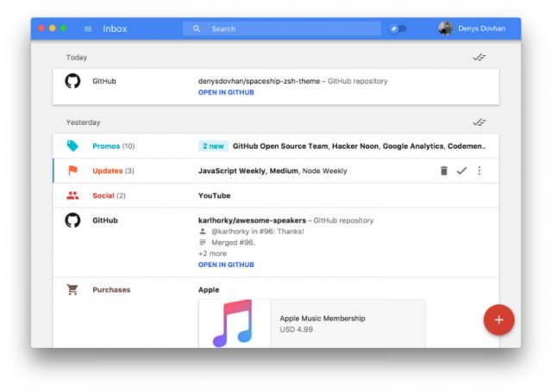Click OPEN IN GITHUB under spaceship-zsh-theme
This screenshot has width=552, height=392.
(x=226, y=92)
